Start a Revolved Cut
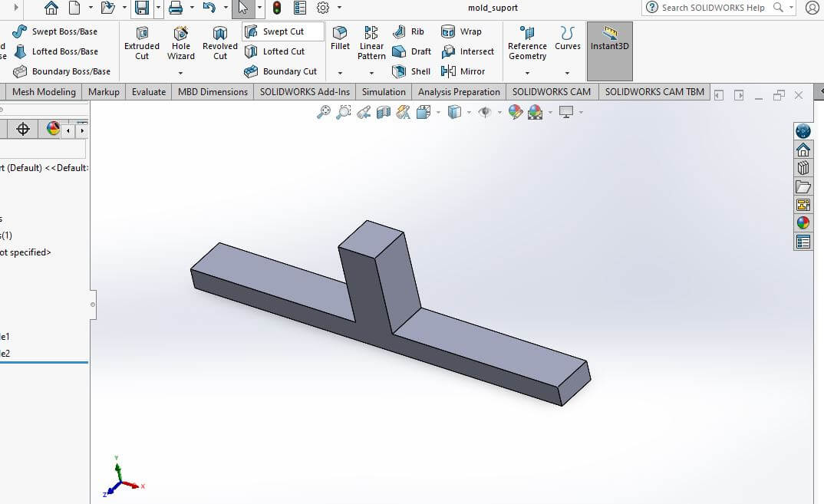Screen dimensions: 824x504 pos(220,43)
